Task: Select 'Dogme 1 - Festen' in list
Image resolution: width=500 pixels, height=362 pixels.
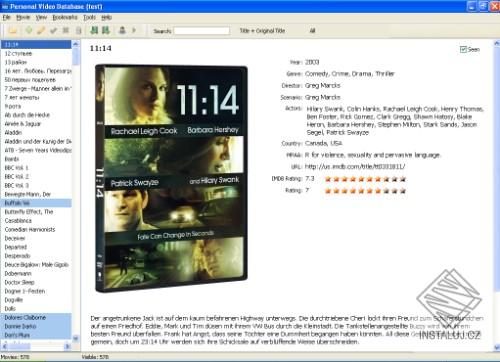Action: 36,291
